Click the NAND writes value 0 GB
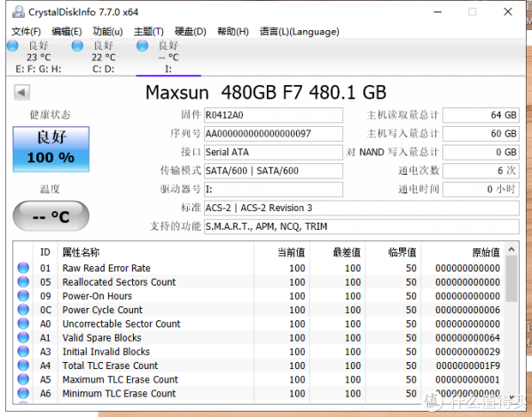The width and height of the screenshot is (532, 417). pos(481,152)
